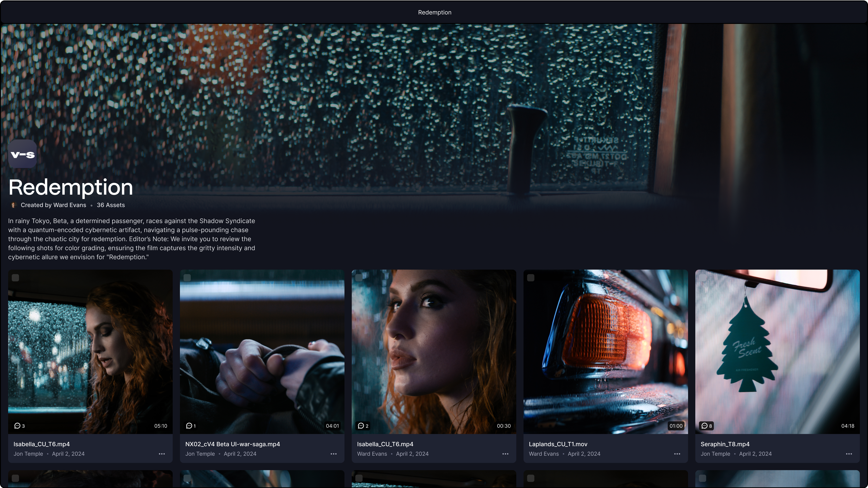Open close-up face thumbnail with 00:30 duration
Screen dimensions: 868x488
coord(434,352)
